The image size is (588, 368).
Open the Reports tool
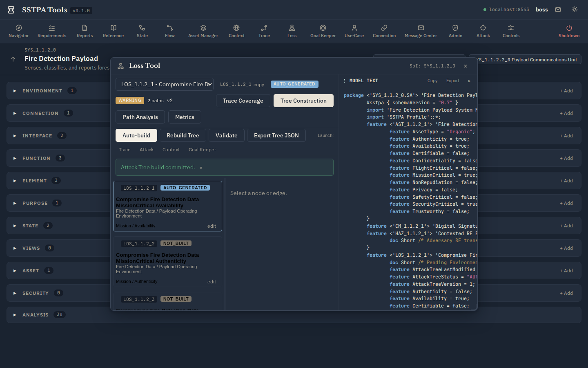[x=85, y=31]
